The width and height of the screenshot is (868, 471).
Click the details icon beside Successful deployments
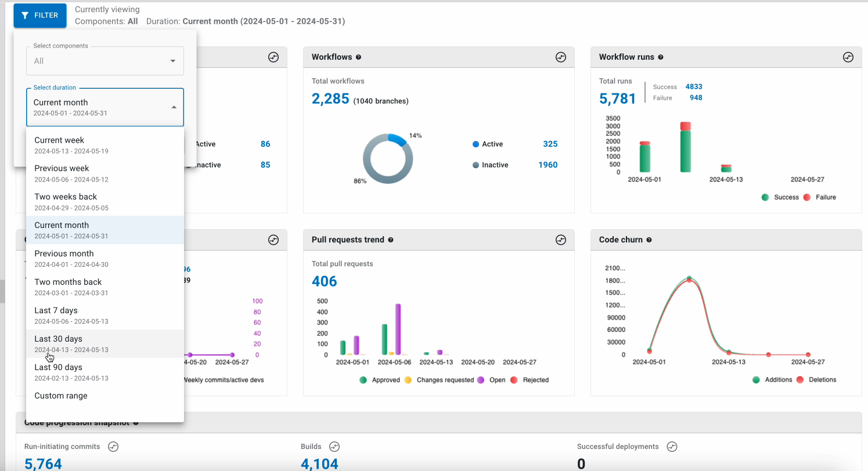click(x=672, y=446)
